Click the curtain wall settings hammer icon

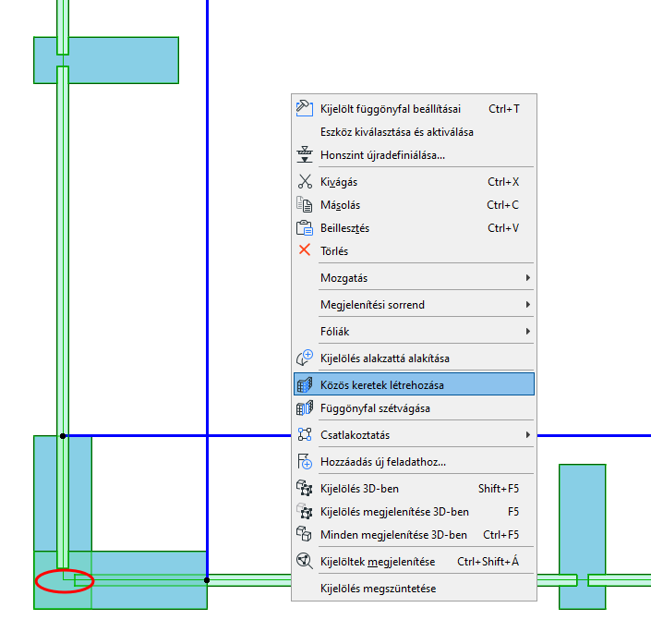point(305,109)
